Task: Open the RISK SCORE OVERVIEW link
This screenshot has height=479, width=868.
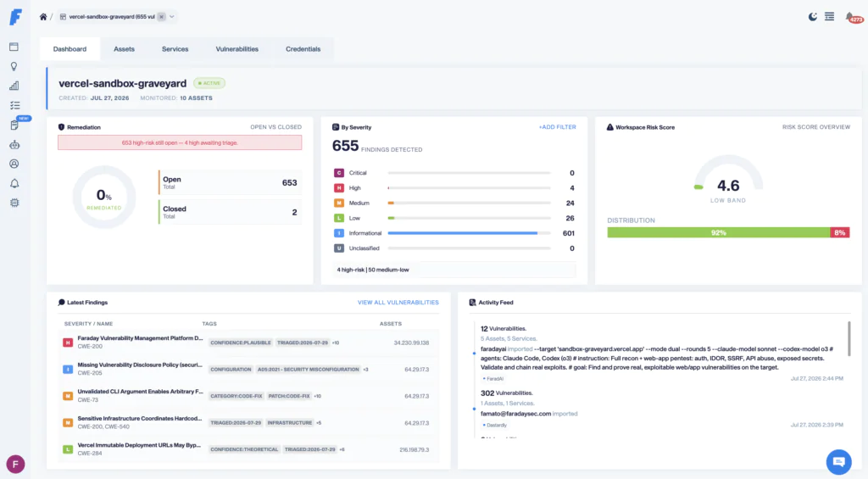Action: [816, 127]
